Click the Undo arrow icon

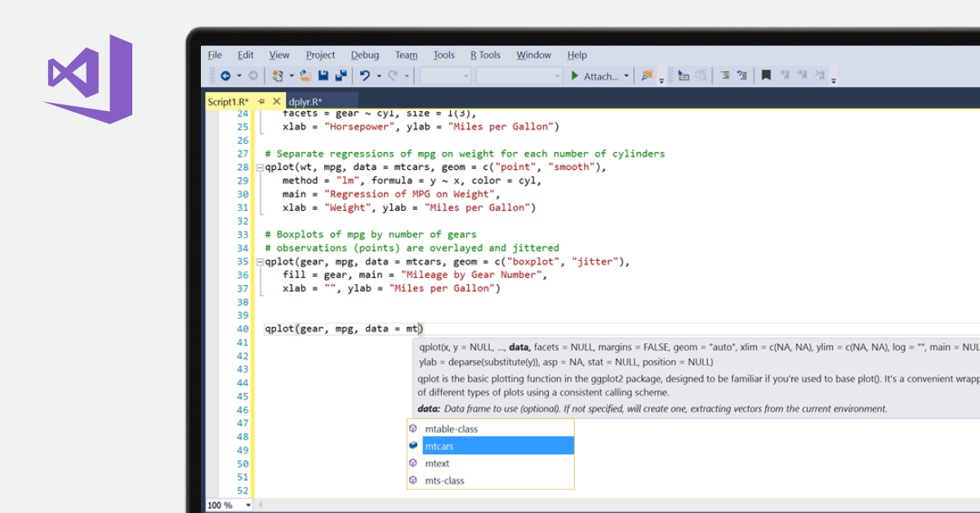(365, 76)
